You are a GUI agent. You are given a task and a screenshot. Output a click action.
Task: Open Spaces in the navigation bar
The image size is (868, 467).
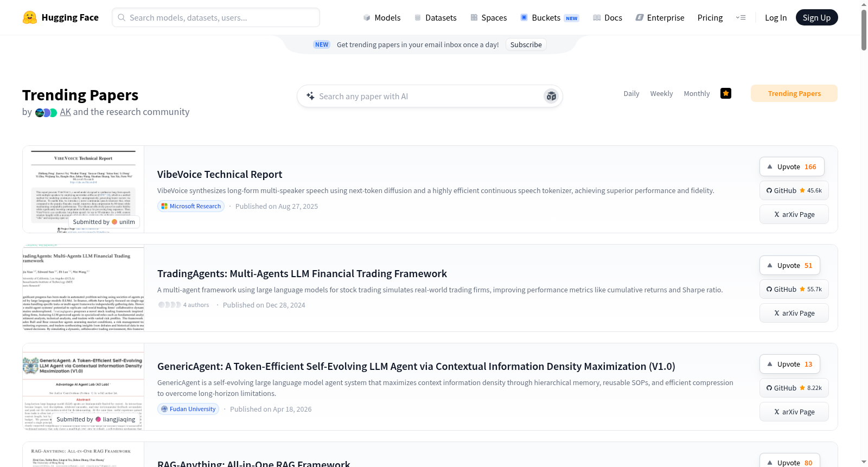(489, 17)
